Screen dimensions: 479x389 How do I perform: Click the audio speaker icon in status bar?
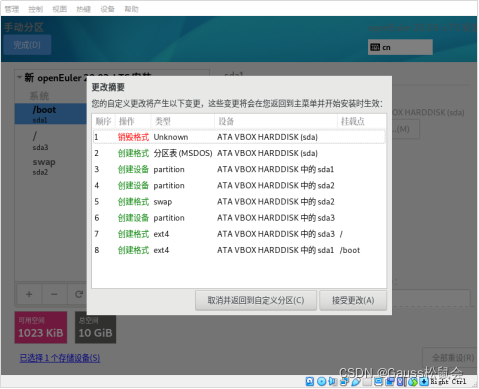coord(332,381)
